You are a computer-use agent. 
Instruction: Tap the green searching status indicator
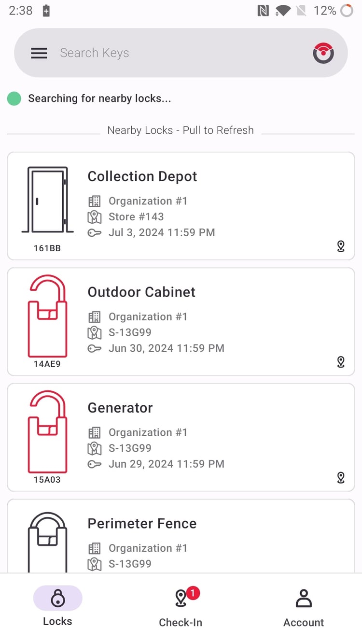coord(14,99)
